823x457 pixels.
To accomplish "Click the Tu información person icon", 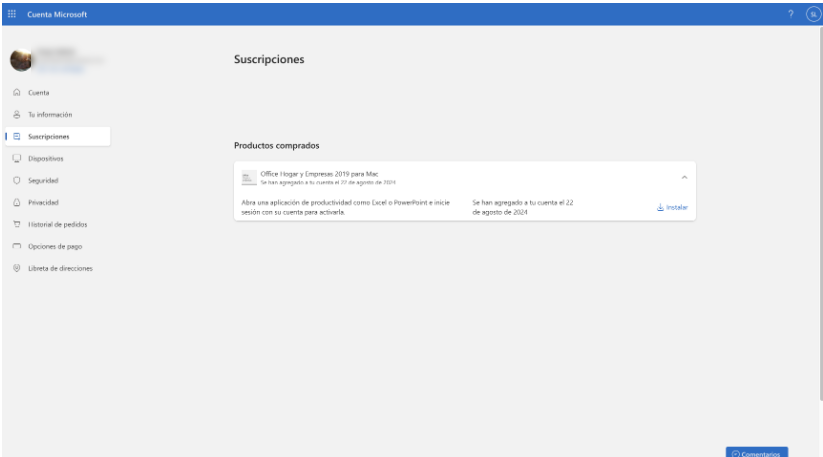I will point(17,114).
